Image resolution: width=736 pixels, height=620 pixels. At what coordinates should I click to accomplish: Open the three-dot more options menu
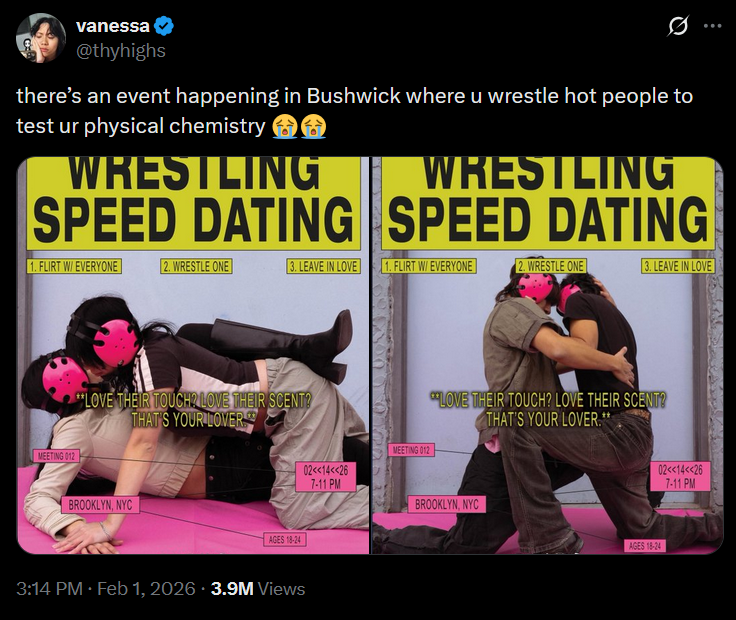[712, 26]
